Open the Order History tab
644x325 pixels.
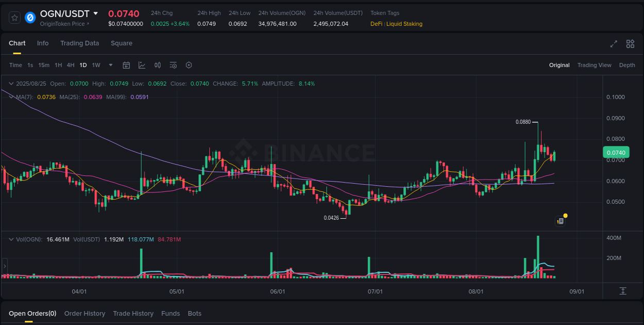click(x=84, y=313)
